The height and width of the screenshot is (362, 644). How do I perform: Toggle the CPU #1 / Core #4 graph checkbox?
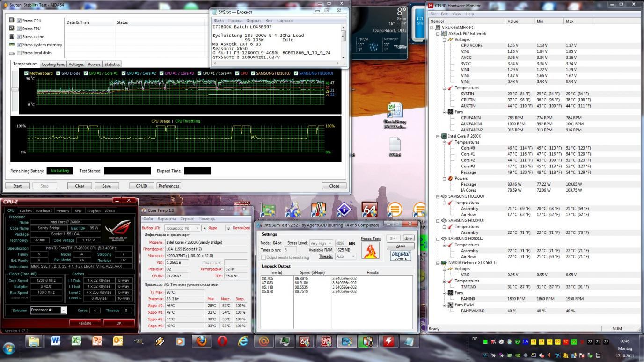tap(200, 73)
